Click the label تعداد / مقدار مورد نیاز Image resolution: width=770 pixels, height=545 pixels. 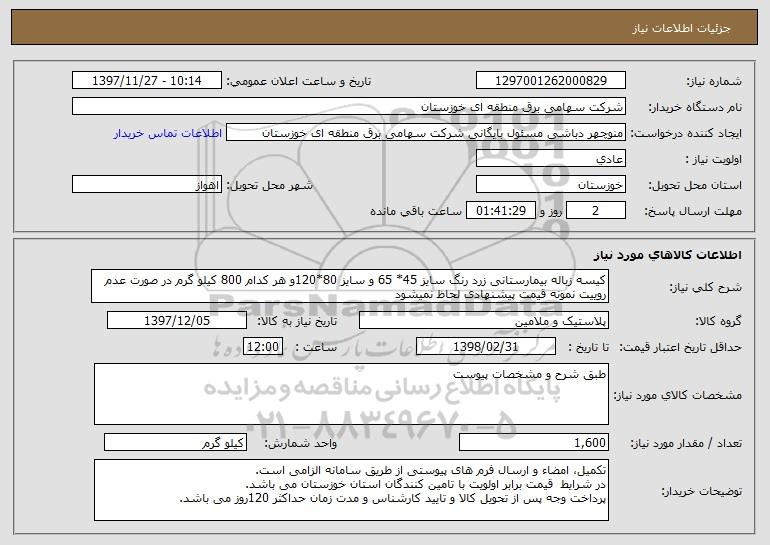686,443
